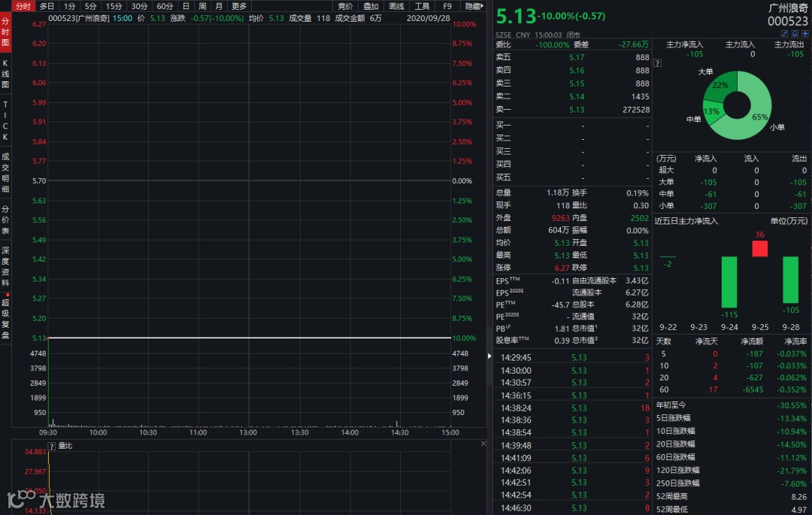Click the 委比 -100.00% value
Screen dimensions: 812x515
coord(552,45)
